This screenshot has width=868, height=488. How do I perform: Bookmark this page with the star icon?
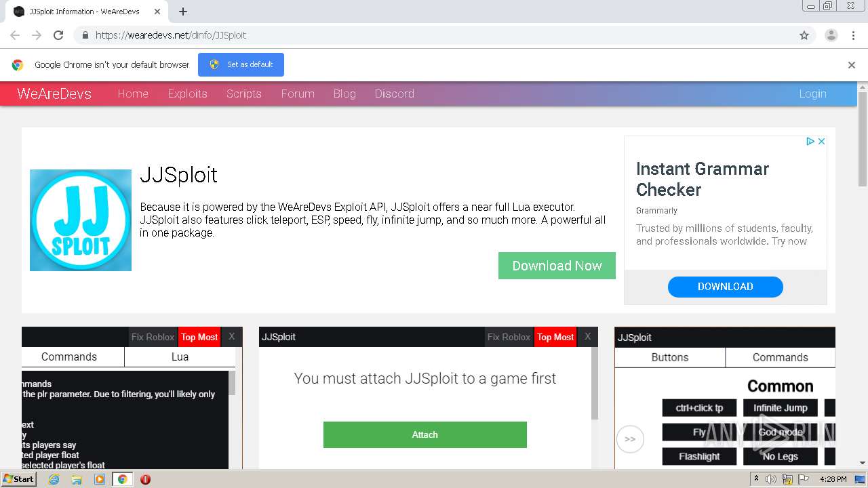804,35
